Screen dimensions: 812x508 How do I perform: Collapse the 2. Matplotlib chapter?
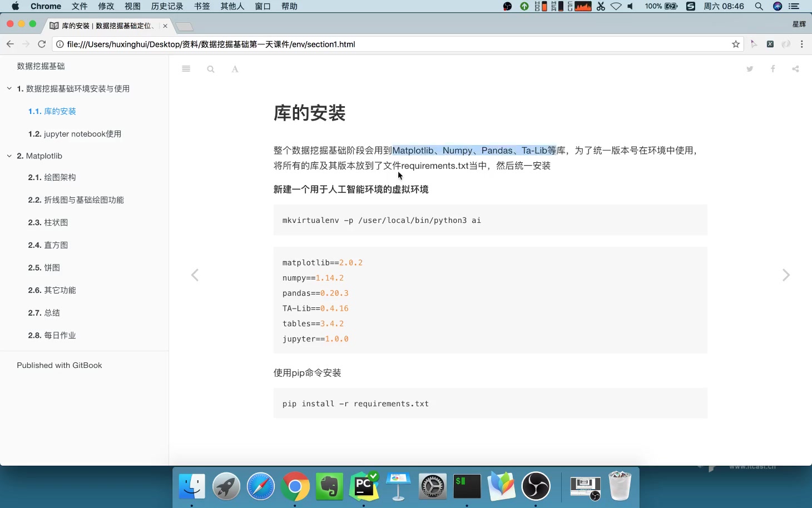pos(9,156)
